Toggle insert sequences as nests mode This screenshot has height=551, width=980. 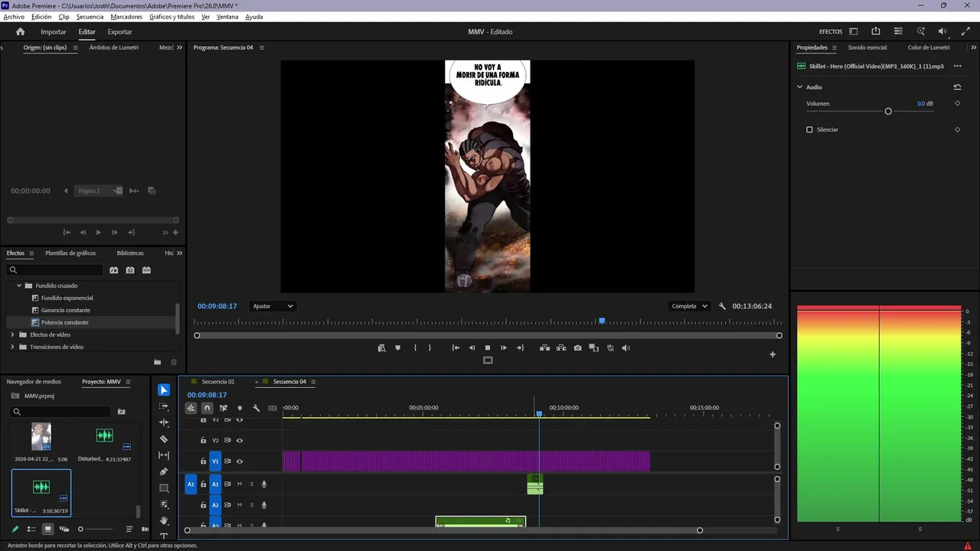coord(191,408)
